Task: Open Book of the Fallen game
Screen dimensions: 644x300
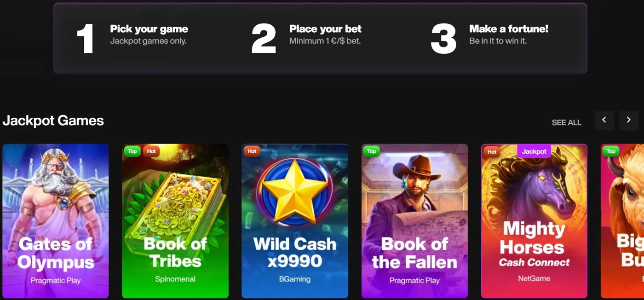Action: (x=414, y=221)
